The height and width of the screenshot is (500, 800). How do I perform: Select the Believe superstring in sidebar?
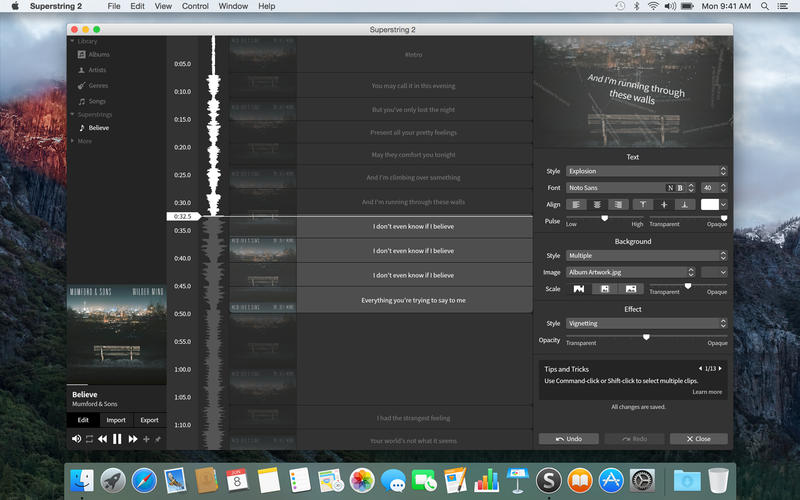point(94,128)
